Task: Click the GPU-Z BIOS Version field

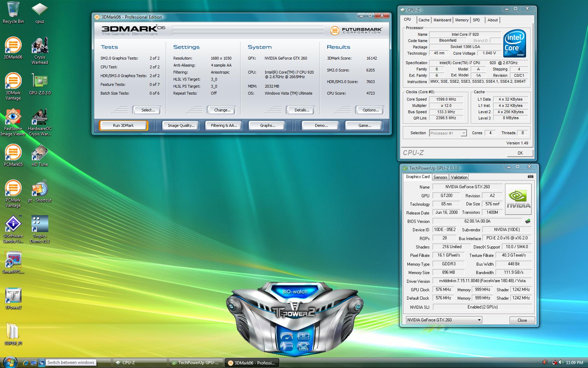Action: [x=477, y=221]
